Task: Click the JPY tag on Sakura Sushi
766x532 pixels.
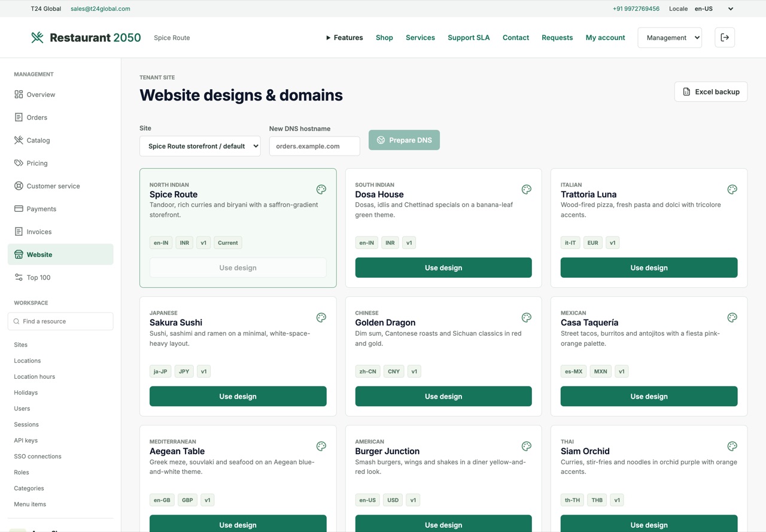Action: (x=184, y=372)
